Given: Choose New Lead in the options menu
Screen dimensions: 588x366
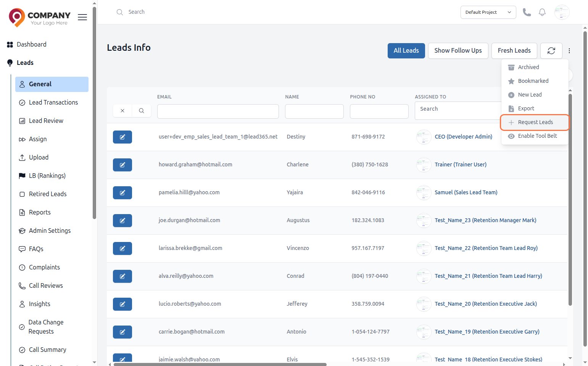Looking at the screenshot, I should coord(535,95).
